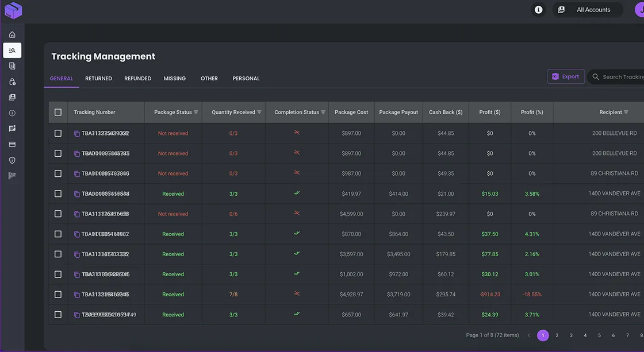Image resolution: width=644 pixels, height=352 pixels.
Task: Click the Cash Back ($) column header
Action: pyautogui.click(x=446, y=113)
